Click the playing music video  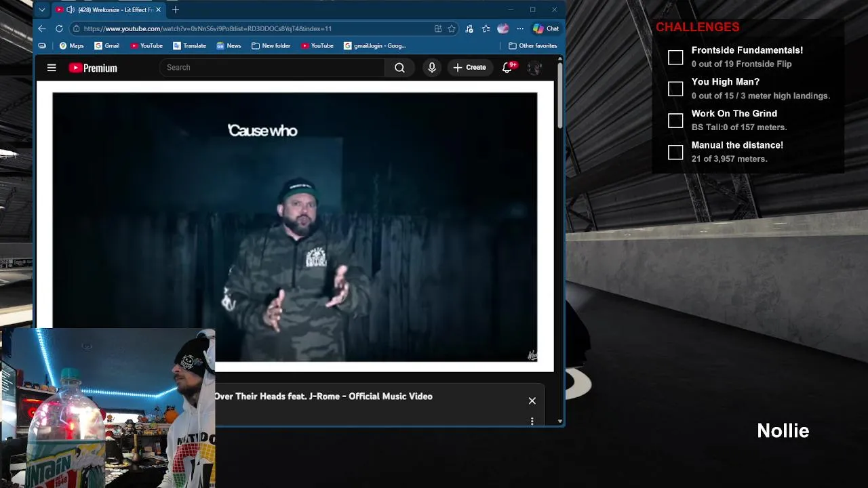point(295,227)
